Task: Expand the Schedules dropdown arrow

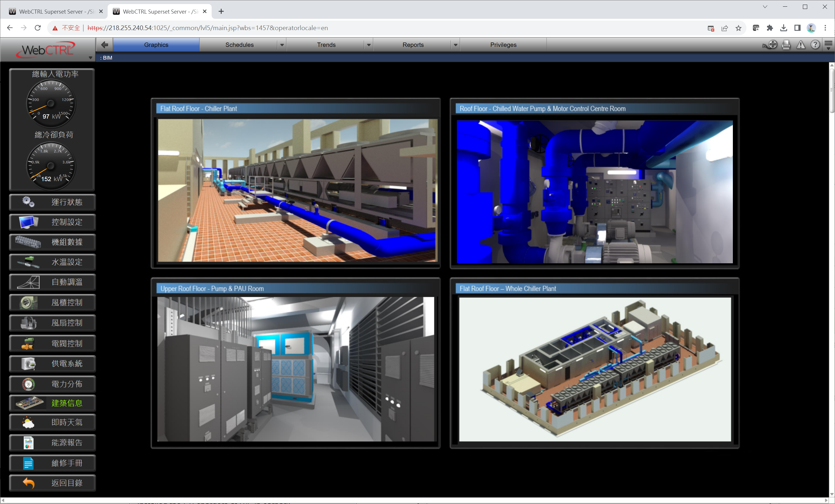Action: pyautogui.click(x=282, y=45)
